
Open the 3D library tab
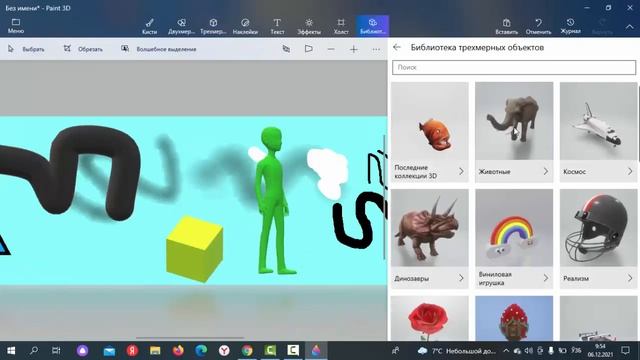tap(373, 26)
